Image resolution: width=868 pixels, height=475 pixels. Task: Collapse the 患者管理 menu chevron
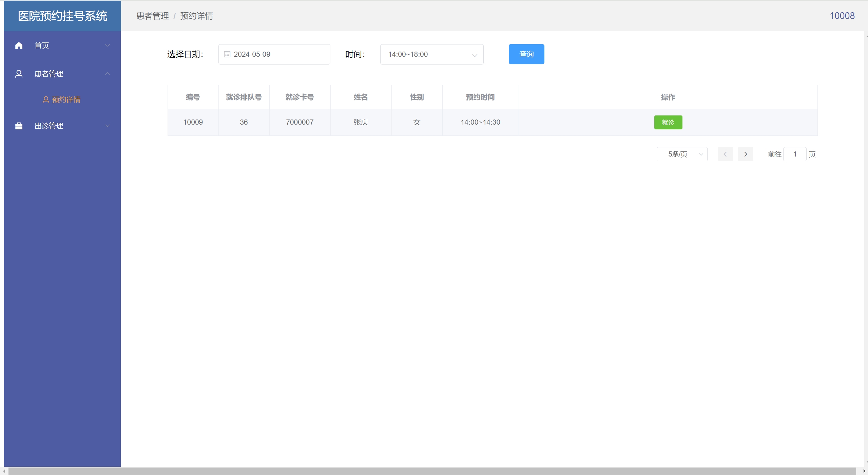tap(108, 74)
